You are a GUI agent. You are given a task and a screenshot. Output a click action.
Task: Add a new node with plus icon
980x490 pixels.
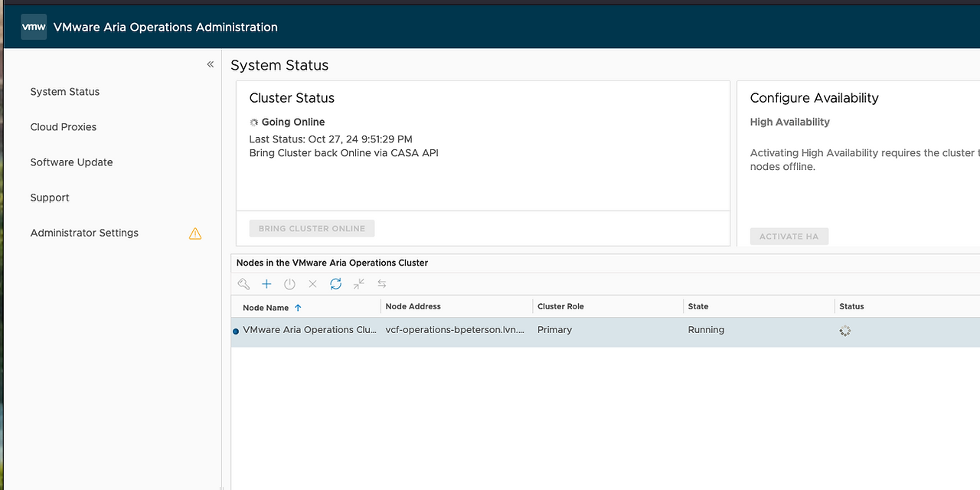click(266, 284)
